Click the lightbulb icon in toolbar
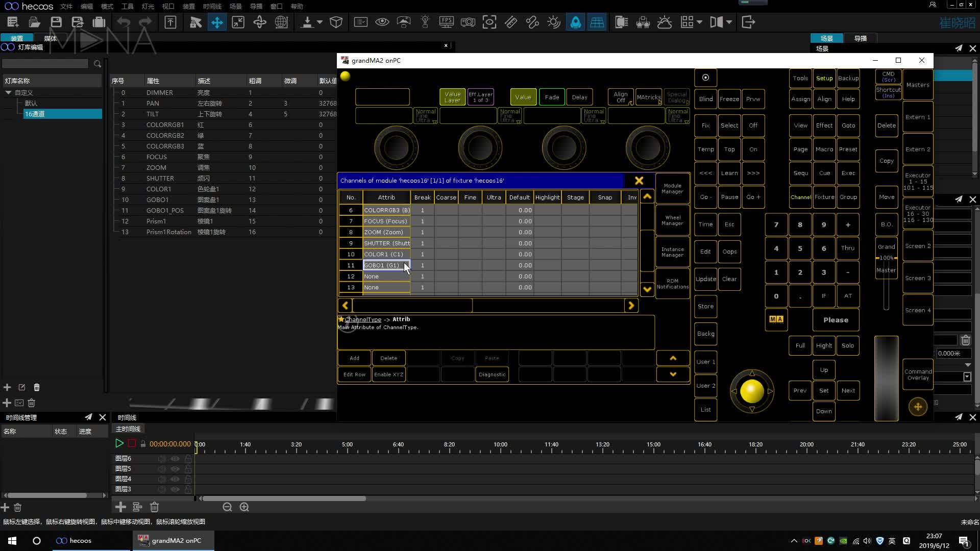This screenshot has width=980, height=551. coord(425,22)
